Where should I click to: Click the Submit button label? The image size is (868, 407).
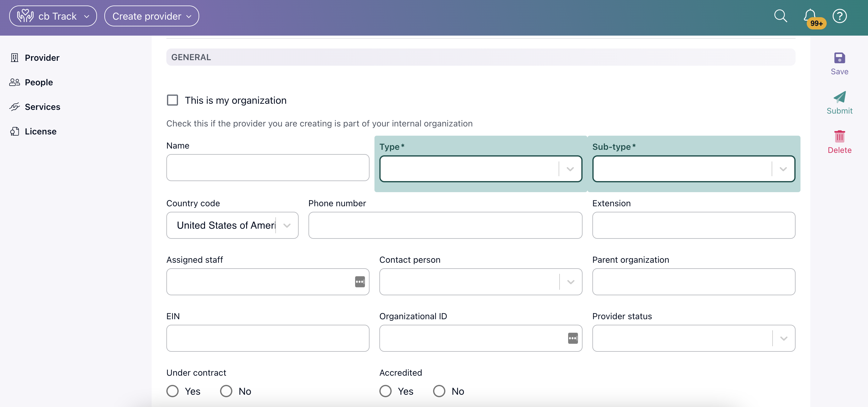[839, 111]
